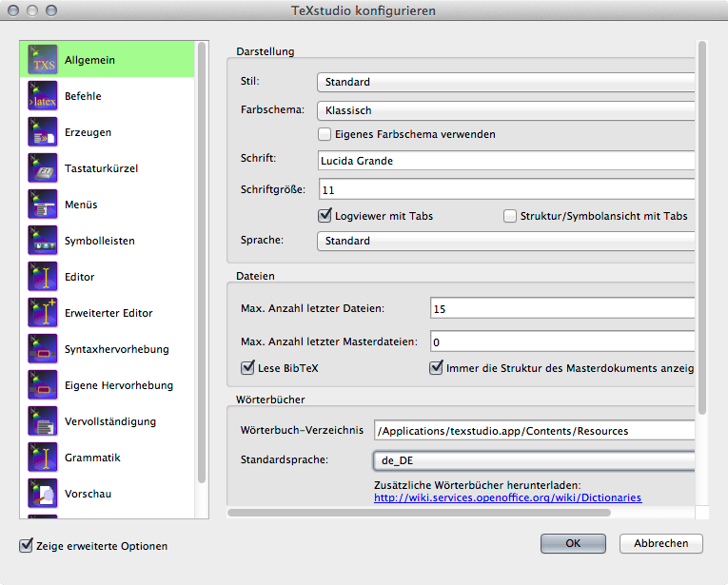Close the TeXstudio konfigurieren window

13,10
